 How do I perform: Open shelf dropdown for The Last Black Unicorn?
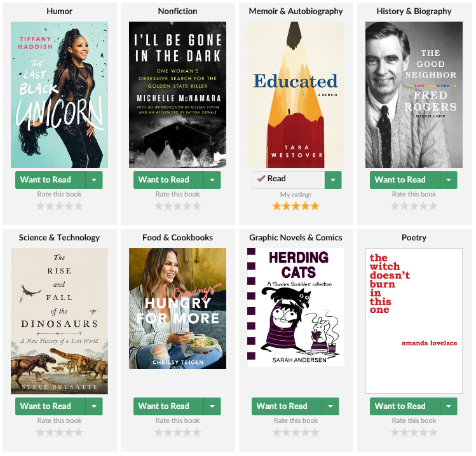coord(94,180)
